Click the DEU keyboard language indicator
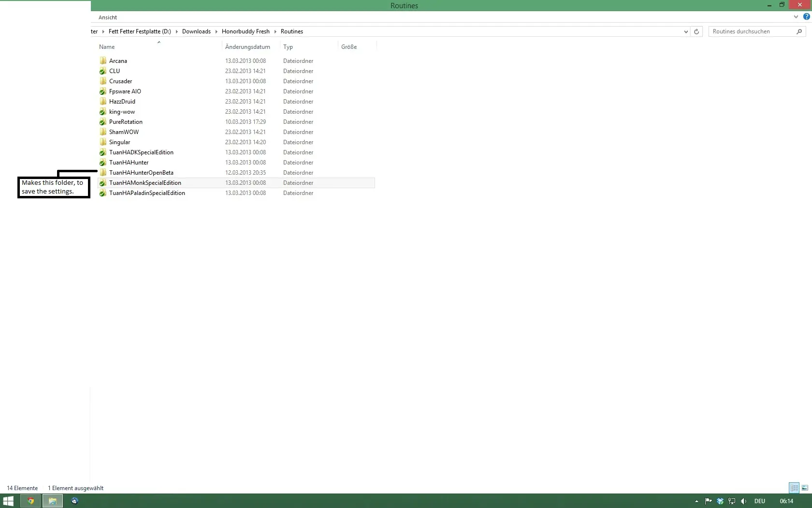 760,501
